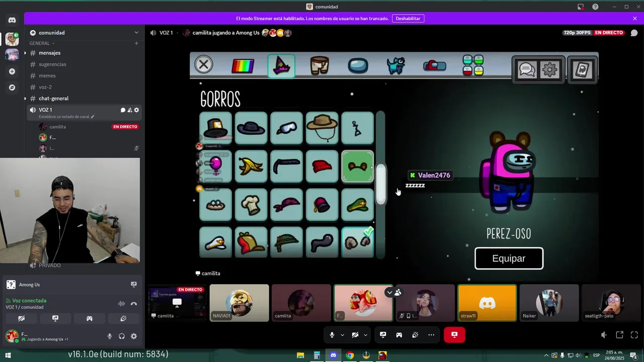Open the Among Us card/map icon
The image size is (644, 362).
582,69
